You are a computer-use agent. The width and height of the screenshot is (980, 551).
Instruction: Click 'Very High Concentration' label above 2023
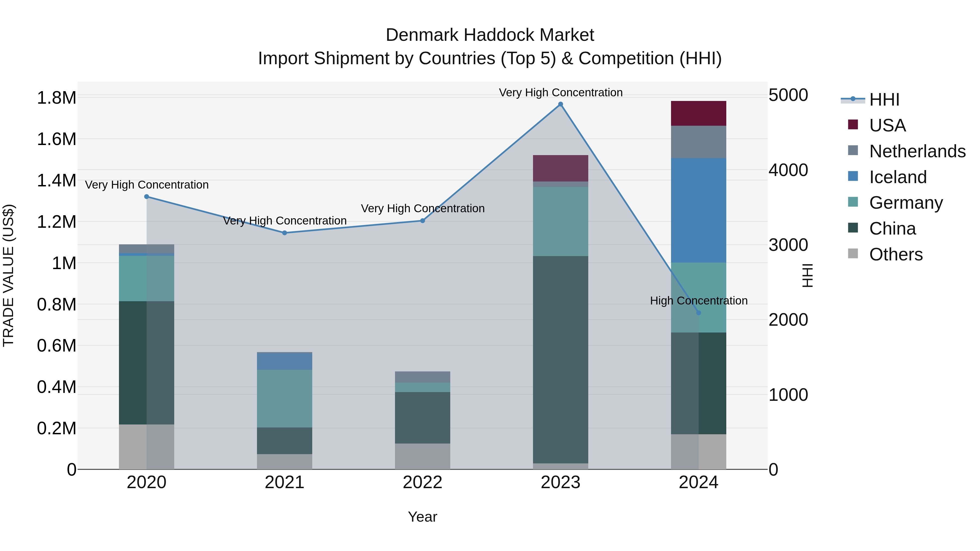pyautogui.click(x=561, y=93)
